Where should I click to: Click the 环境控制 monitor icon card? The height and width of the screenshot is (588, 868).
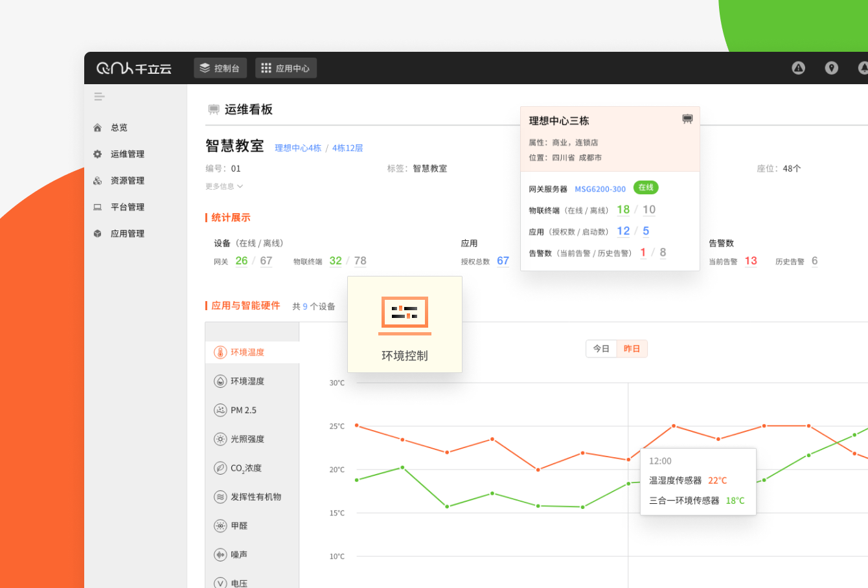point(405,324)
